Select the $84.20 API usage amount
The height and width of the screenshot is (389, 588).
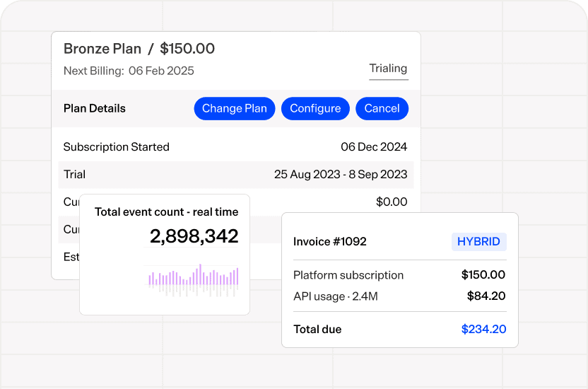[x=486, y=296]
